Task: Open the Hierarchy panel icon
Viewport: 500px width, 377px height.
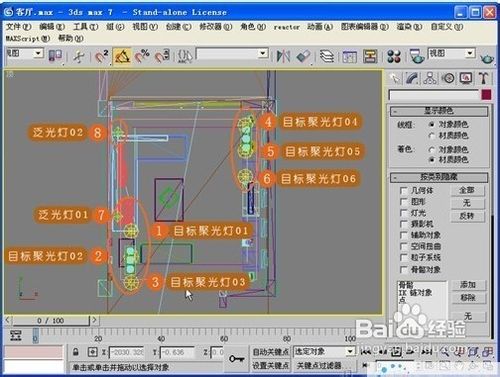Action: point(430,79)
